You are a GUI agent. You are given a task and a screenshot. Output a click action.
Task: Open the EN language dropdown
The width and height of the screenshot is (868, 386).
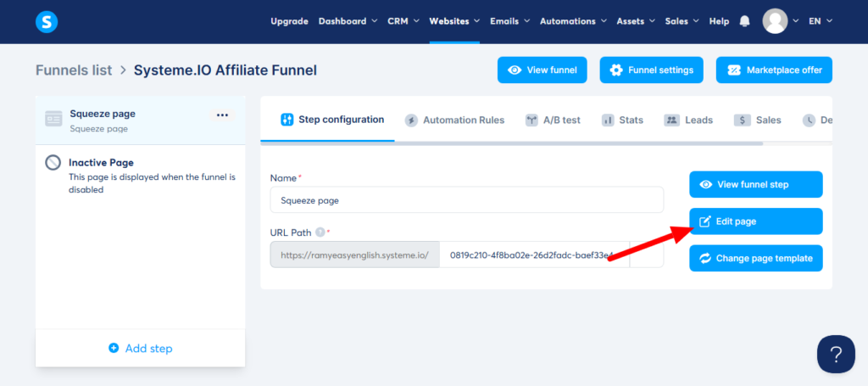821,21
